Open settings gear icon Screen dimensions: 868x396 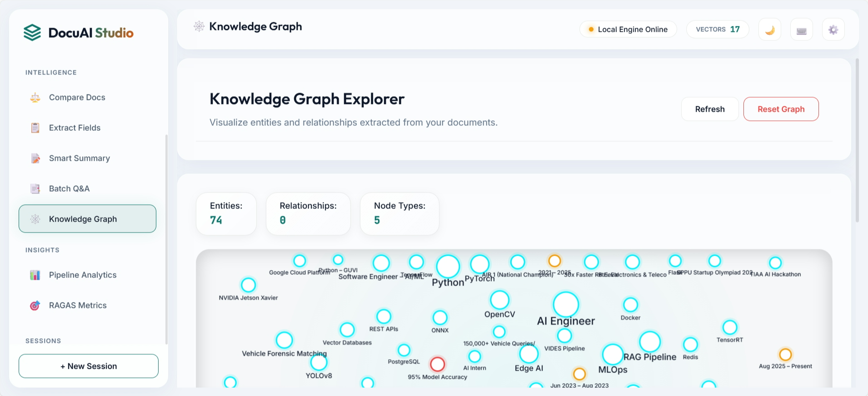(833, 30)
